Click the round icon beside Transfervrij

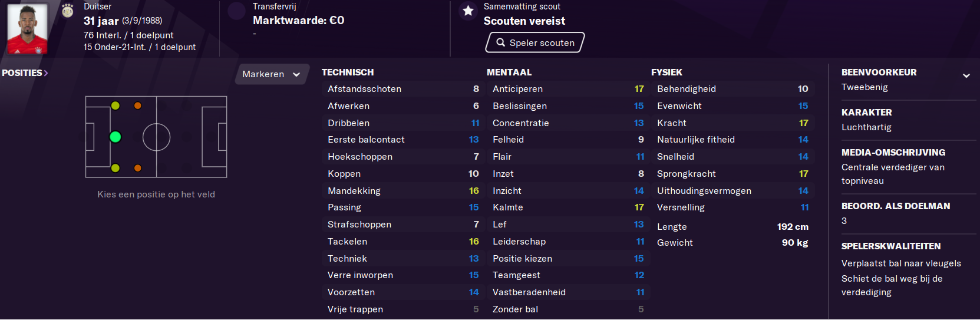(236, 11)
